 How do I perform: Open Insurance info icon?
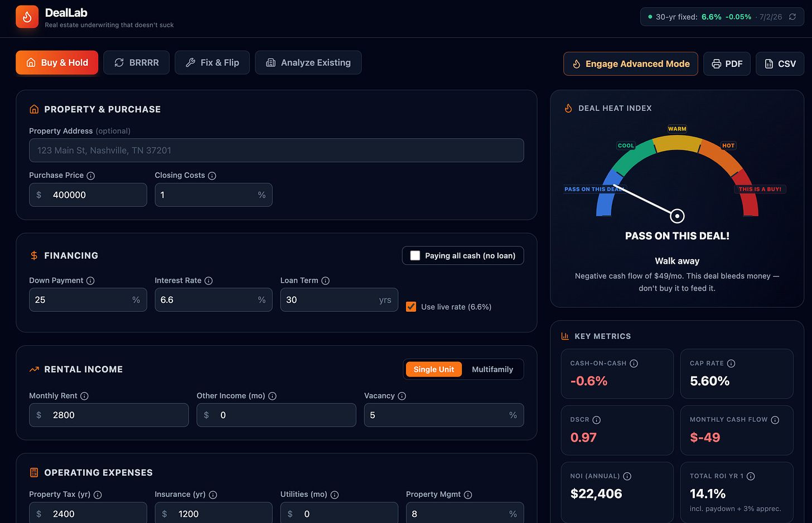(x=213, y=495)
